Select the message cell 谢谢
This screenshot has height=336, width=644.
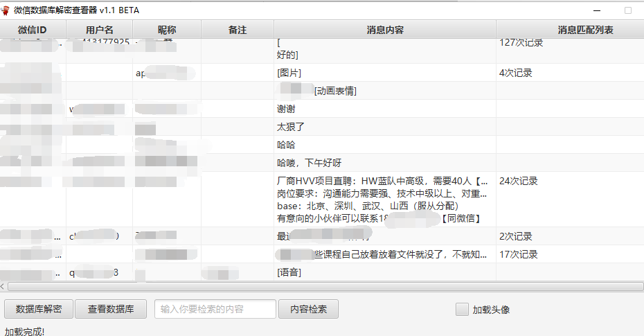[x=385, y=109]
